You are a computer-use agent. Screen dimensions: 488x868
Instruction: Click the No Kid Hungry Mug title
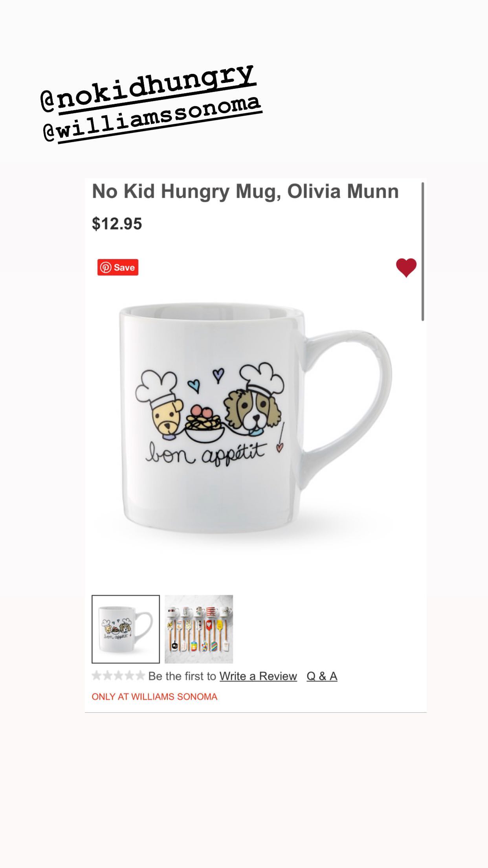pyautogui.click(x=245, y=191)
